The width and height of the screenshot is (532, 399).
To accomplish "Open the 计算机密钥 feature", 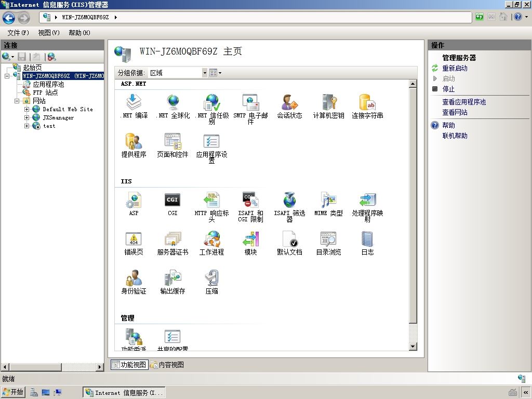I will (328, 106).
